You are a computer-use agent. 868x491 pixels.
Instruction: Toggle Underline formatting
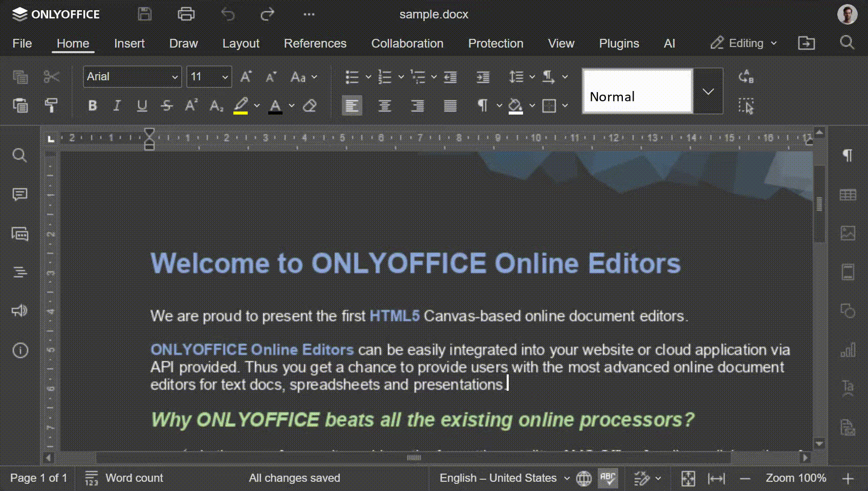coord(142,106)
